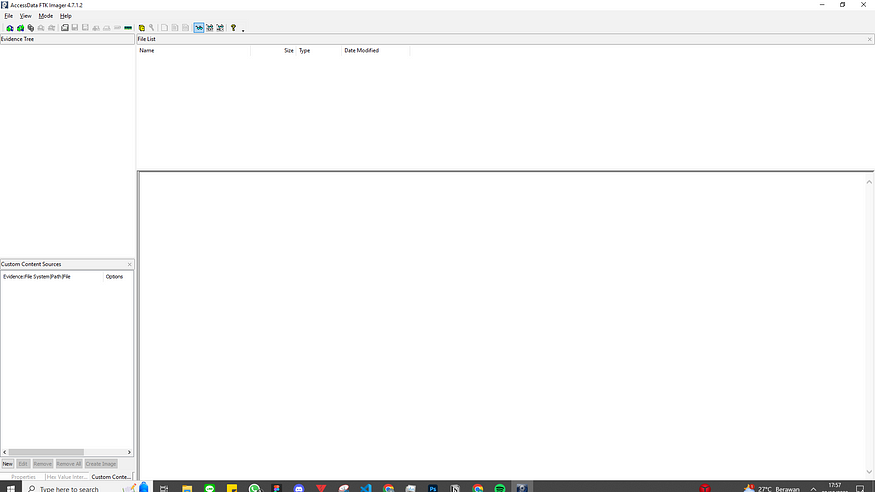Open the Help menu
This screenshot has height=492, width=875.
66,16
